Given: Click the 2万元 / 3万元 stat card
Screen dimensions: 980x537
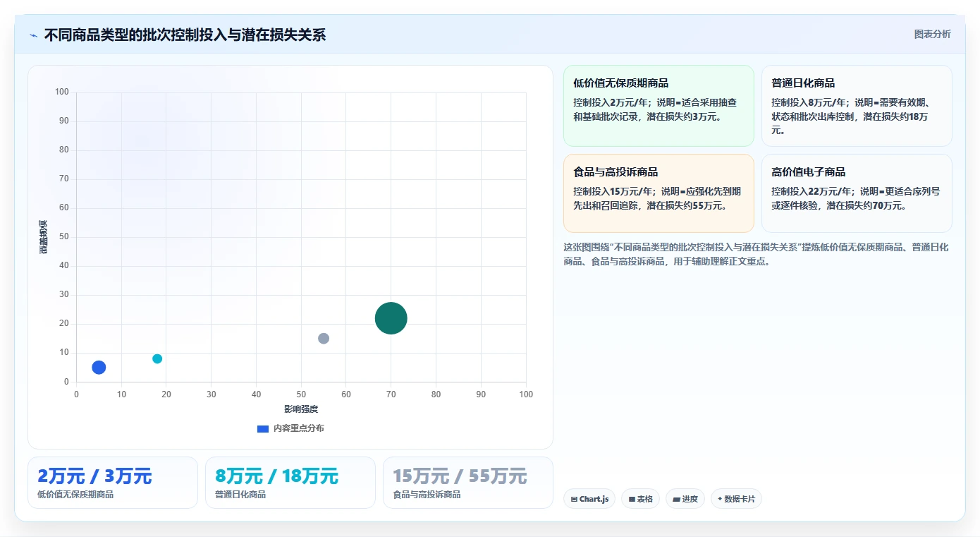Looking at the screenshot, I should pyautogui.click(x=113, y=483).
